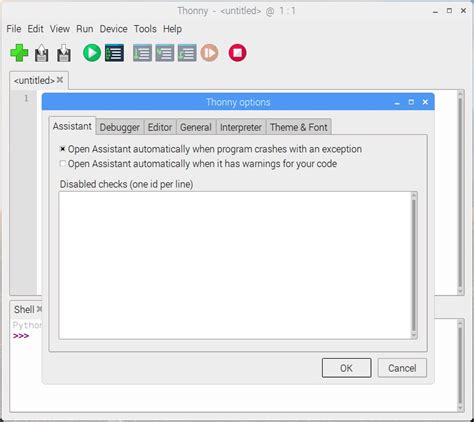
Task: Click line number 1 in editor gutter
Action: coord(26,98)
